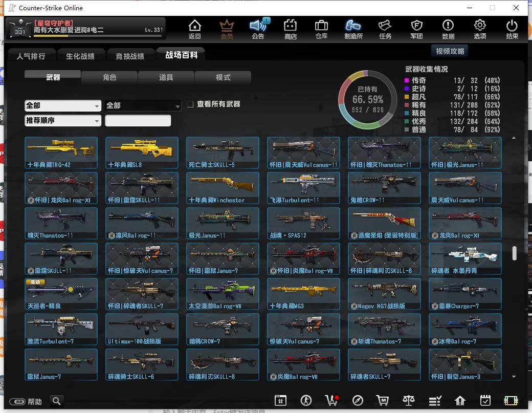Screen dimensions: 532x413
Task: Open the 仓库 warehouse icon
Action: [321, 29]
